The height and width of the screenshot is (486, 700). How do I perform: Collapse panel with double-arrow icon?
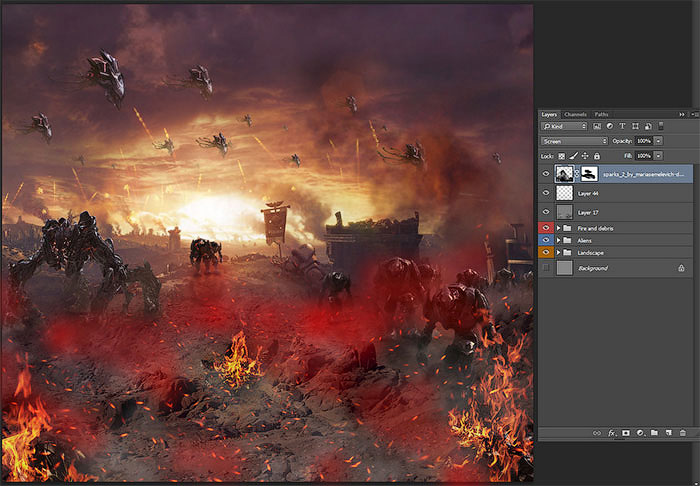[x=682, y=115]
